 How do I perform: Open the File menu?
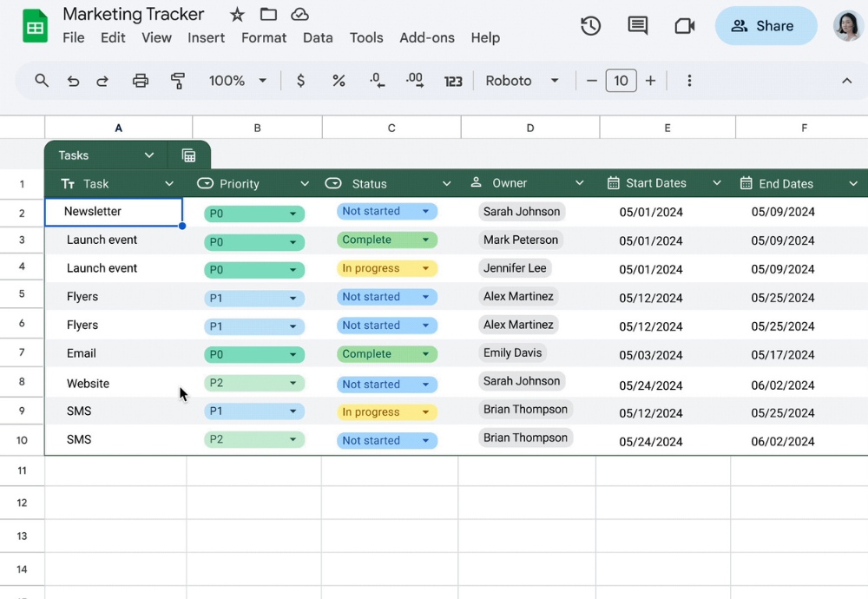[74, 37]
